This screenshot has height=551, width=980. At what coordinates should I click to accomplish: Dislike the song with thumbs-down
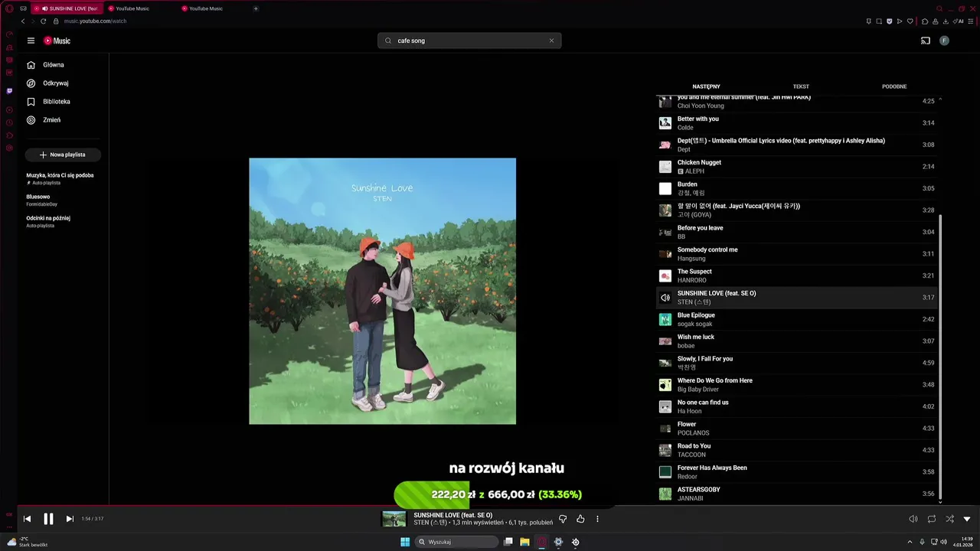point(563,519)
